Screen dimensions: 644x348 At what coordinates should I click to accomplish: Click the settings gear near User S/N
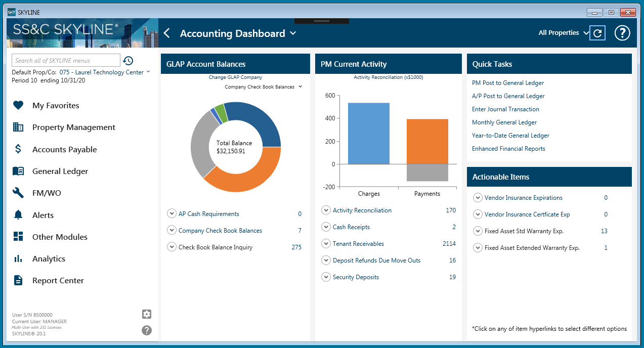tap(146, 314)
